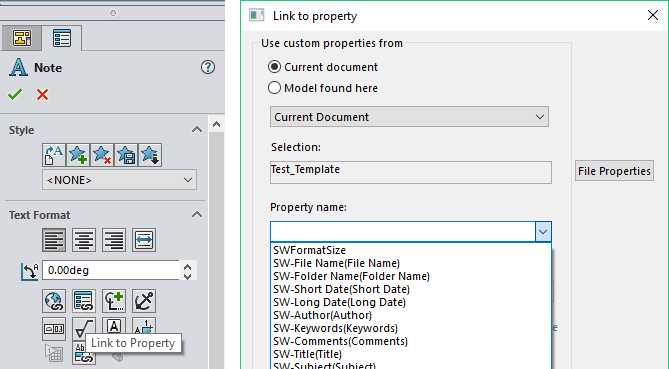Choose SW-File Name(File Name) from list
The image size is (669, 369).
(337, 263)
